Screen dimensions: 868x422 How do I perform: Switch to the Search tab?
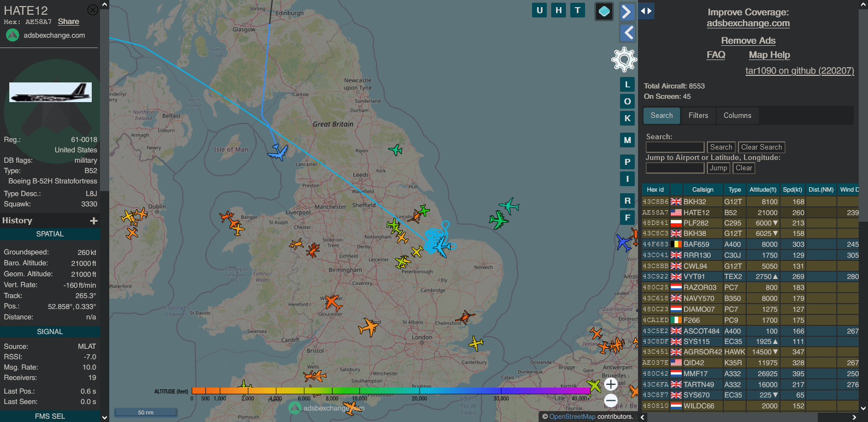pyautogui.click(x=662, y=116)
